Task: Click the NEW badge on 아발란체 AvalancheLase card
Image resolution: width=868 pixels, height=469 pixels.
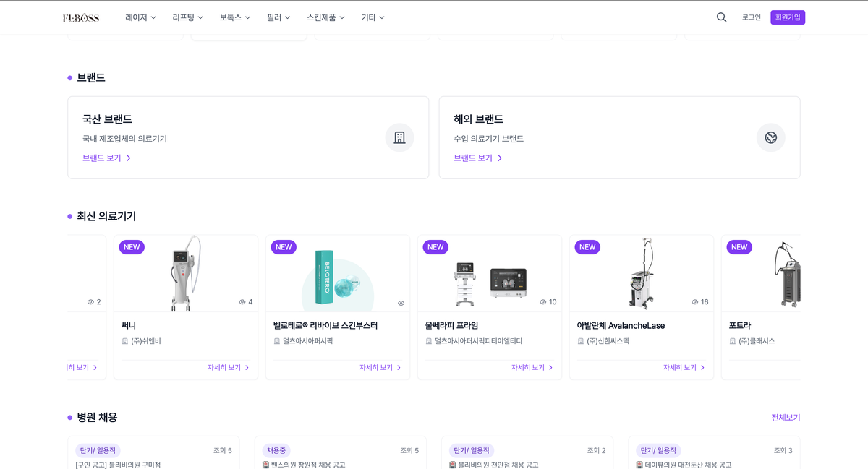Action: pyautogui.click(x=587, y=247)
